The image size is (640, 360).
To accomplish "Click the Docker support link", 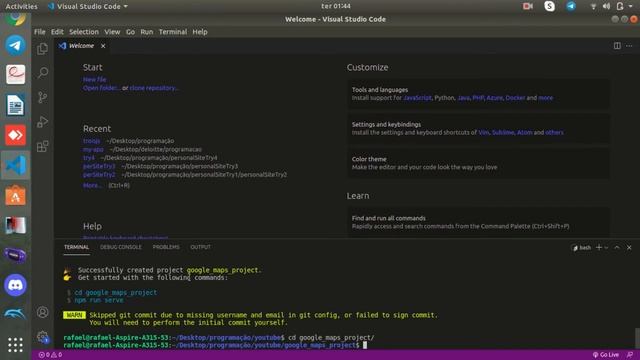I will 515,98.
